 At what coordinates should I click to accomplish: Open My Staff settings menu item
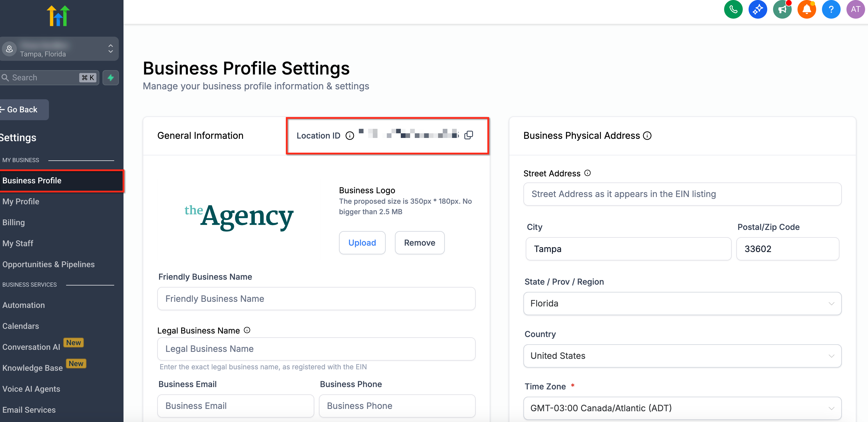18,243
